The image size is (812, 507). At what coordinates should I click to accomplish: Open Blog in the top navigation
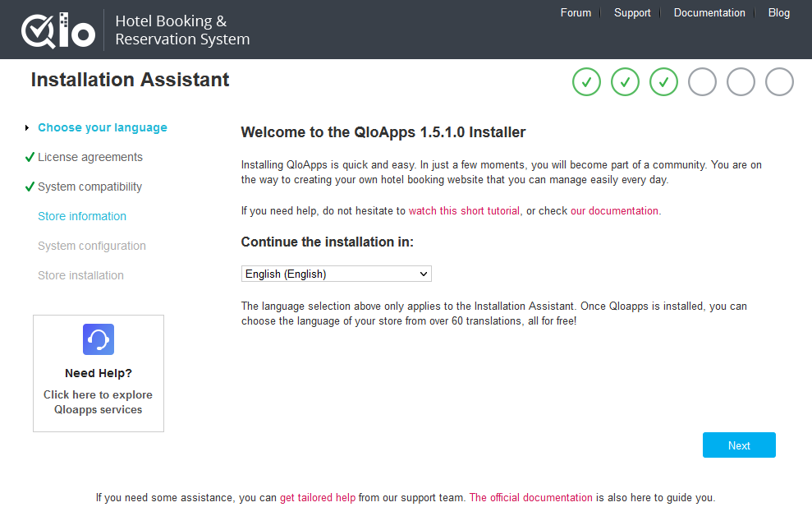778,13
